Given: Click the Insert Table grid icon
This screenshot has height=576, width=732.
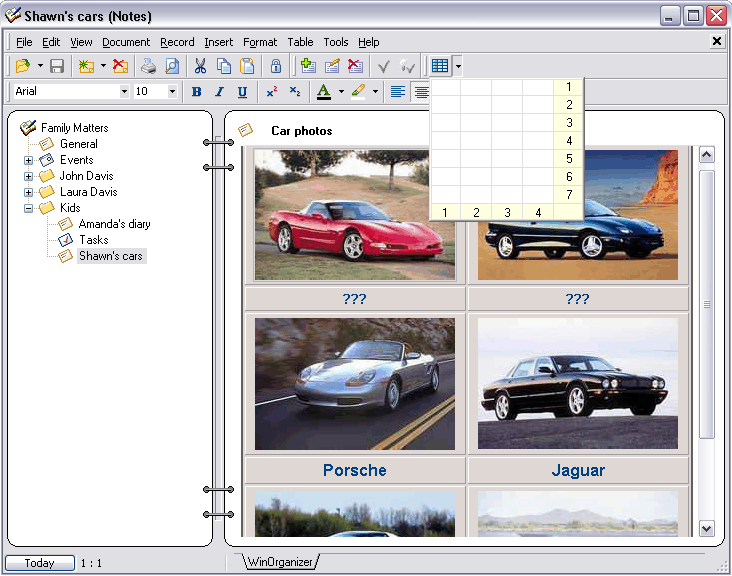Looking at the screenshot, I should [439, 67].
